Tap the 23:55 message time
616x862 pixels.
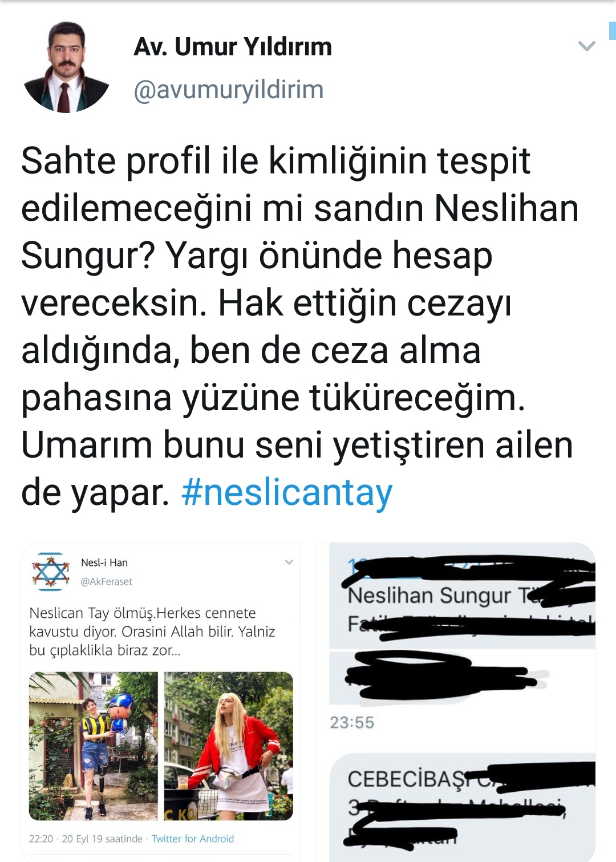pyautogui.click(x=352, y=723)
